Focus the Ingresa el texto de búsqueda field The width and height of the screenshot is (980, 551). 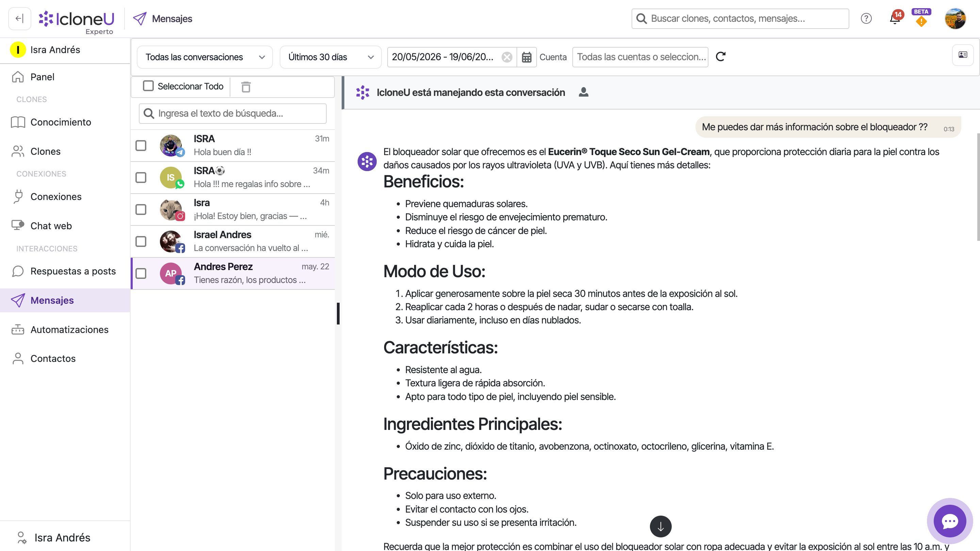232,113
